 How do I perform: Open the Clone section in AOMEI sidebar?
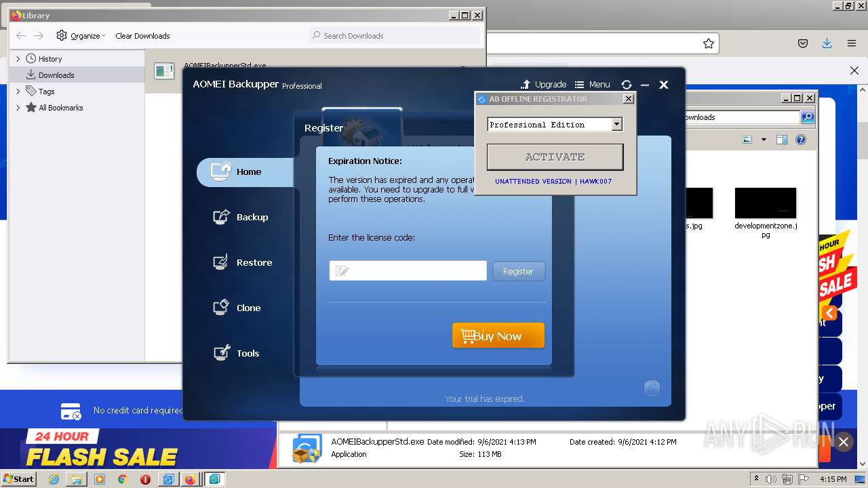coord(237,308)
